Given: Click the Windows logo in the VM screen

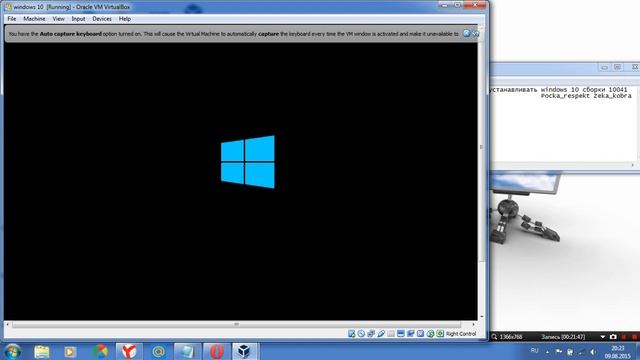Looking at the screenshot, I should pyautogui.click(x=248, y=162).
